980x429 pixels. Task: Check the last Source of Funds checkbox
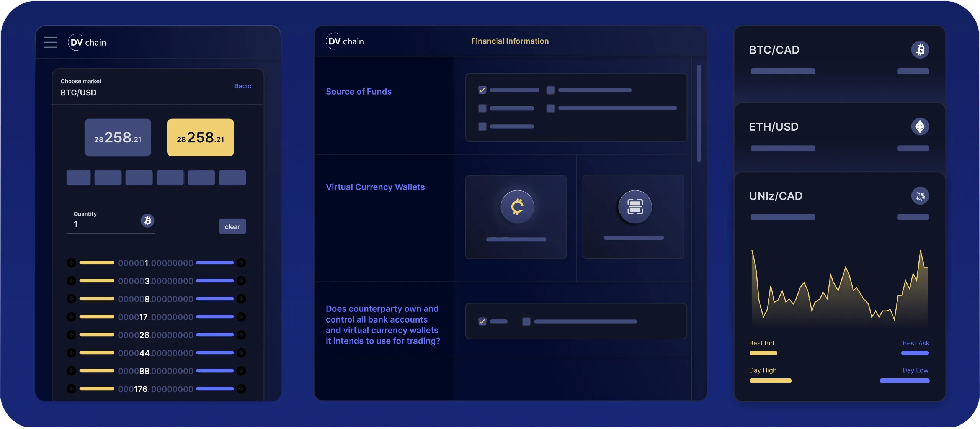[482, 126]
